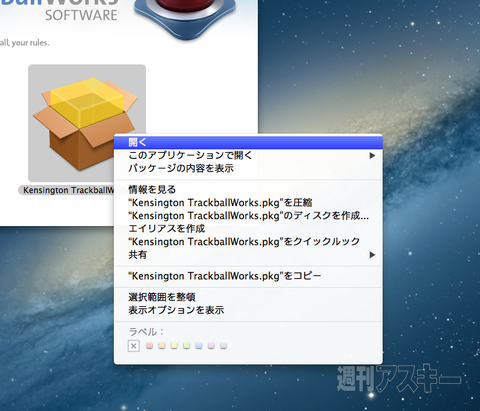
Task: Apply the purple label swatch
Action: [x=211, y=346]
